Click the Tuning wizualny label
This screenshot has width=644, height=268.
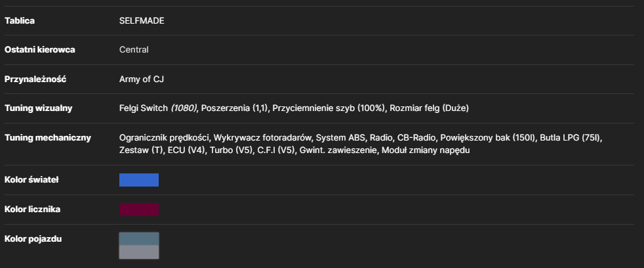(38, 108)
